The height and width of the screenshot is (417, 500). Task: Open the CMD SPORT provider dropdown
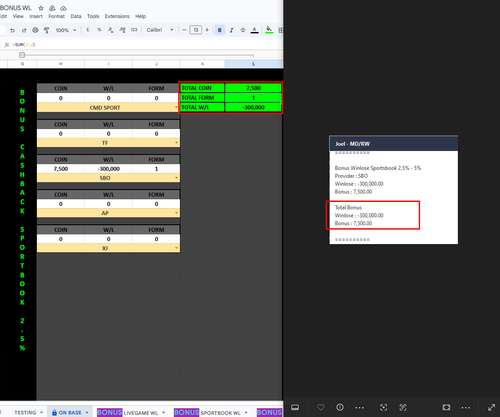tap(176, 107)
